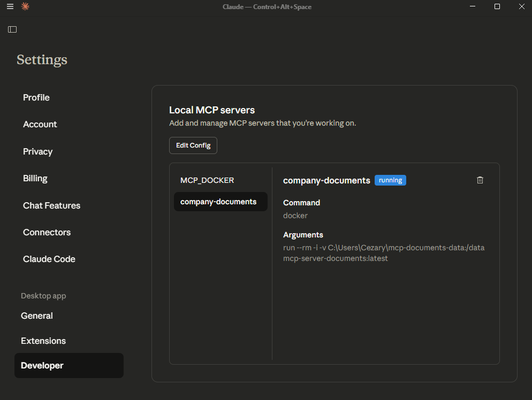This screenshot has height=400, width=532.
Task: Go to Extensions settings
Action: tap(43, 341)
